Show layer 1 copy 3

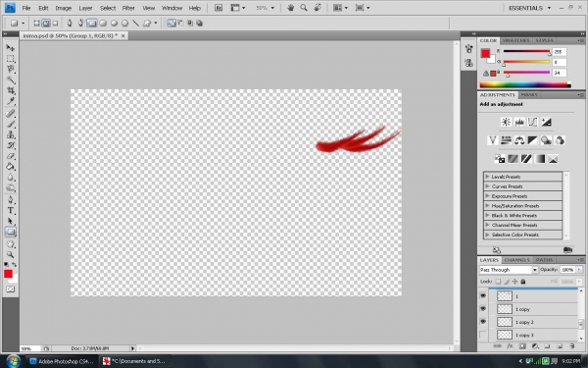click(x=483, y=335)
